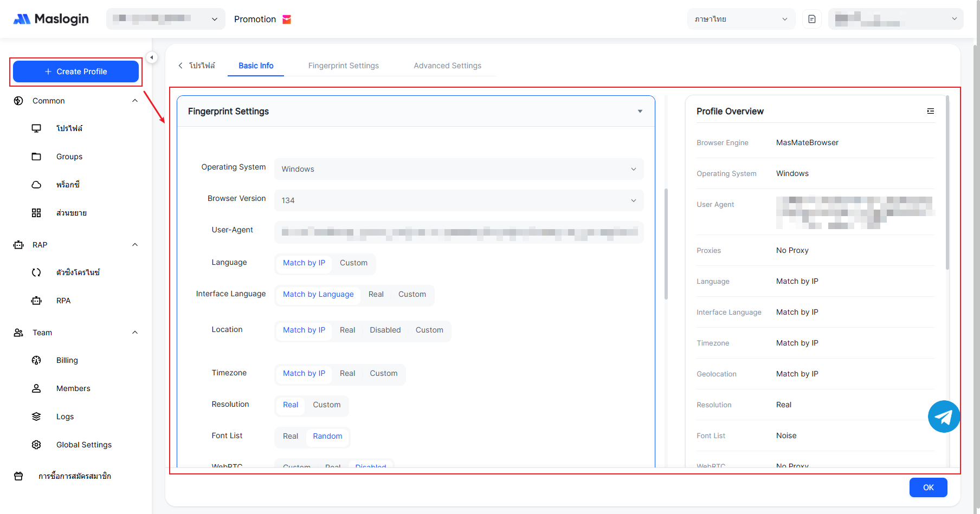Open the Promotion mail icon

287,19
